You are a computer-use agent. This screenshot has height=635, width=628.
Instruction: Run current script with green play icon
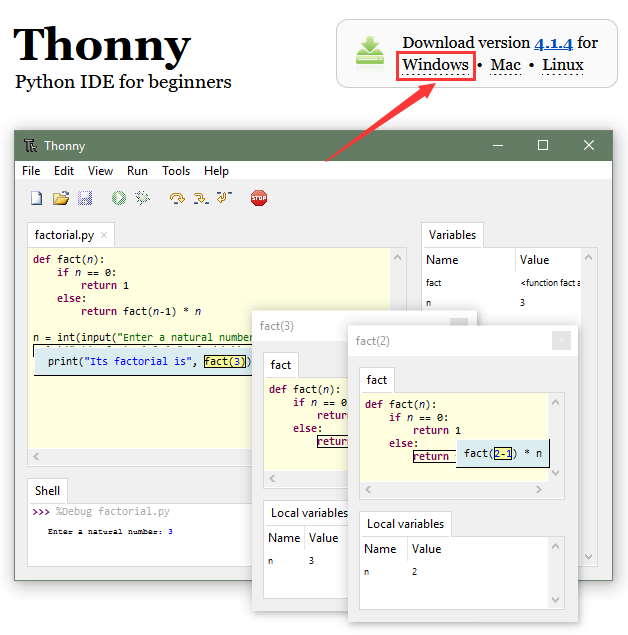point(119,198)
